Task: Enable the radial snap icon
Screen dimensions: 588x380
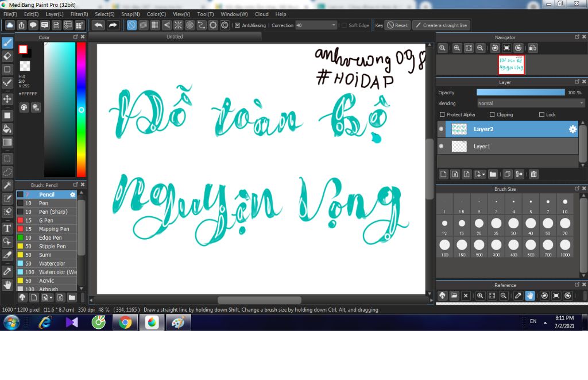Action: point(178,25)
